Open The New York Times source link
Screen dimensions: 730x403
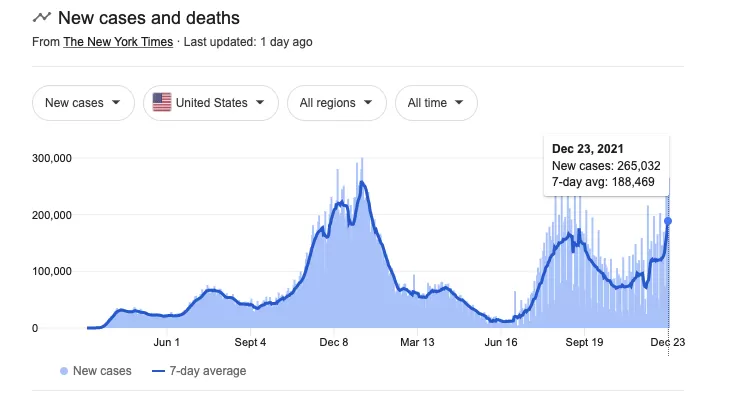click(118, 42)
